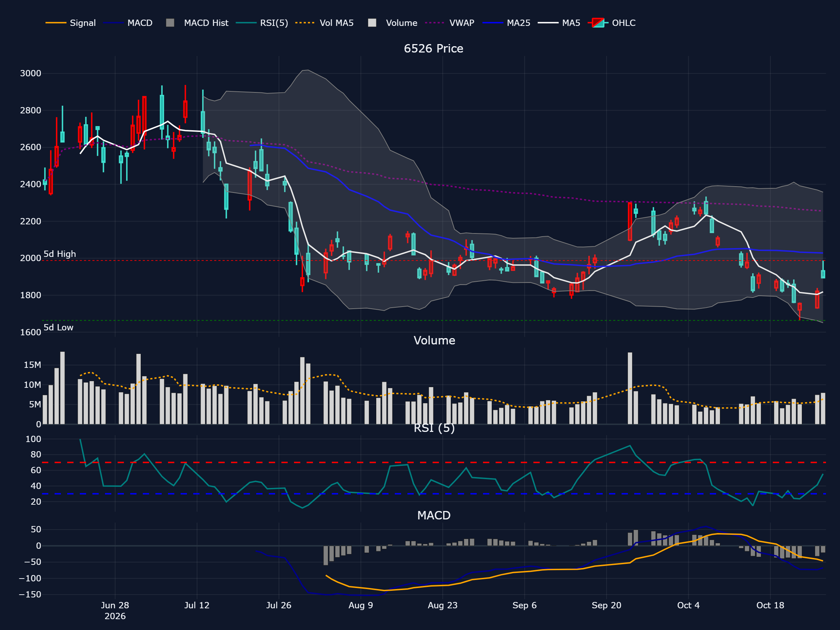Image resolution: width=840 pixels, height=630 pixels.
Task: Click the 'Aug 9' x-axis label
Action: pos(361,605)
